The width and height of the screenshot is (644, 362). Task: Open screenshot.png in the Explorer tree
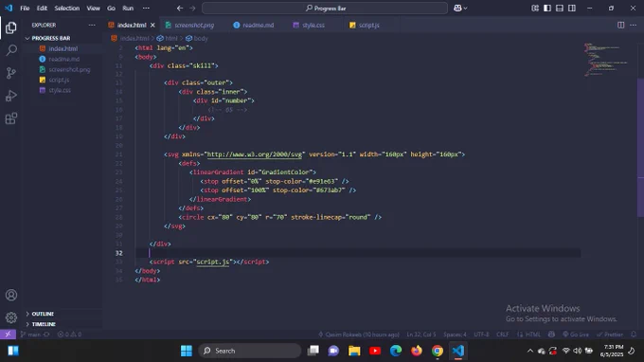point(69,69)
